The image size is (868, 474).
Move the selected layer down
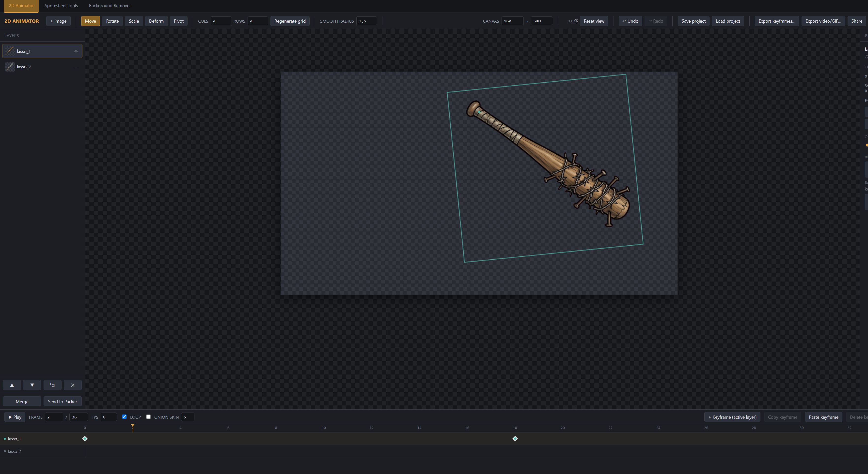tap(32, 385)
